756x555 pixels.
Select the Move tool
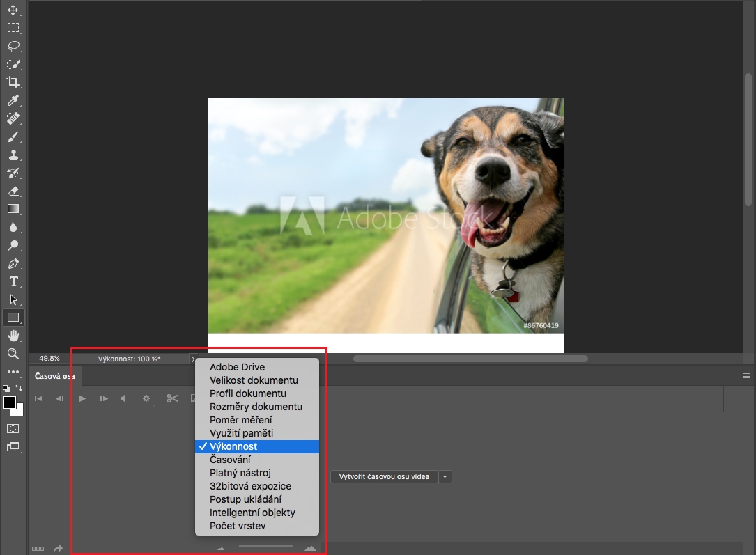pyautogui.click(x=13, y=10)
